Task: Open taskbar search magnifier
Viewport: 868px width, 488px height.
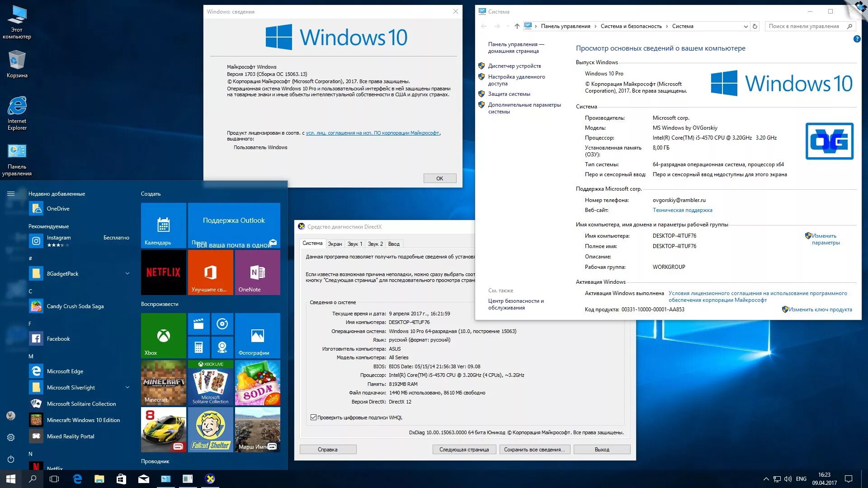Action: click(33, 479)
